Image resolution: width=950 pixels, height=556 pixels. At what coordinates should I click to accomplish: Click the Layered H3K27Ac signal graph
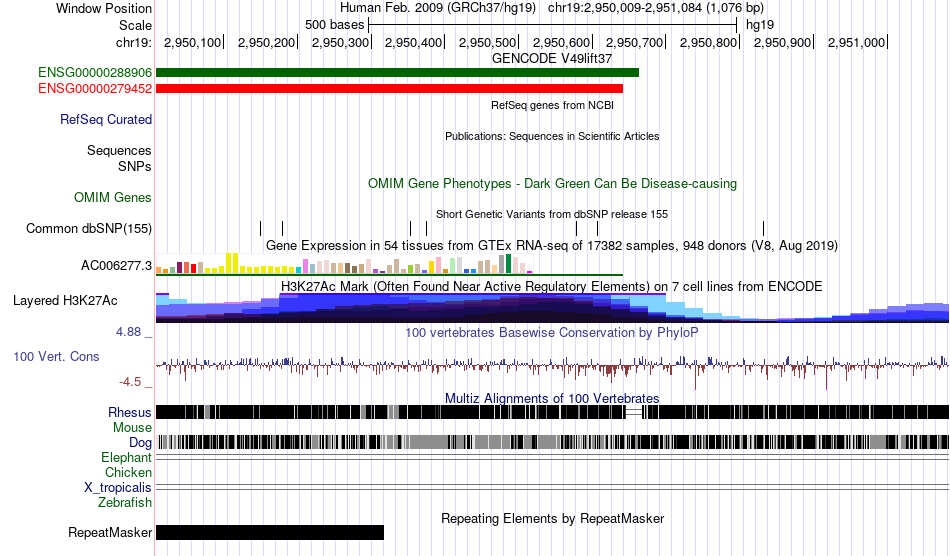pos(552,307)
